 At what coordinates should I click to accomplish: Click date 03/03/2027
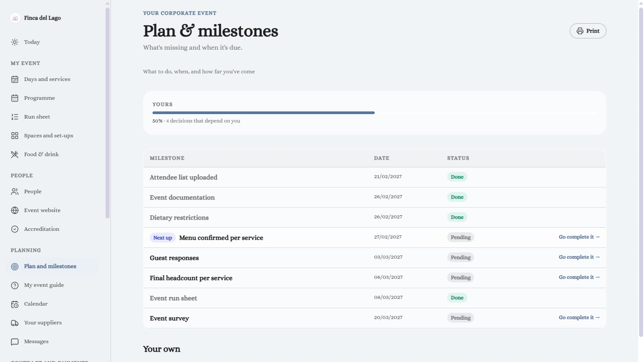pos(388,257)
